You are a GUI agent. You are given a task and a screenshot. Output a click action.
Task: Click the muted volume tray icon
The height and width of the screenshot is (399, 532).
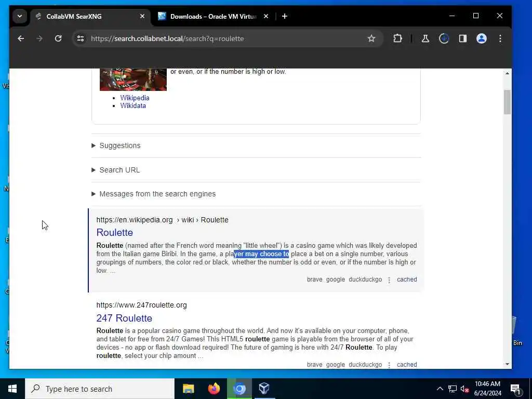click(464, 389)
